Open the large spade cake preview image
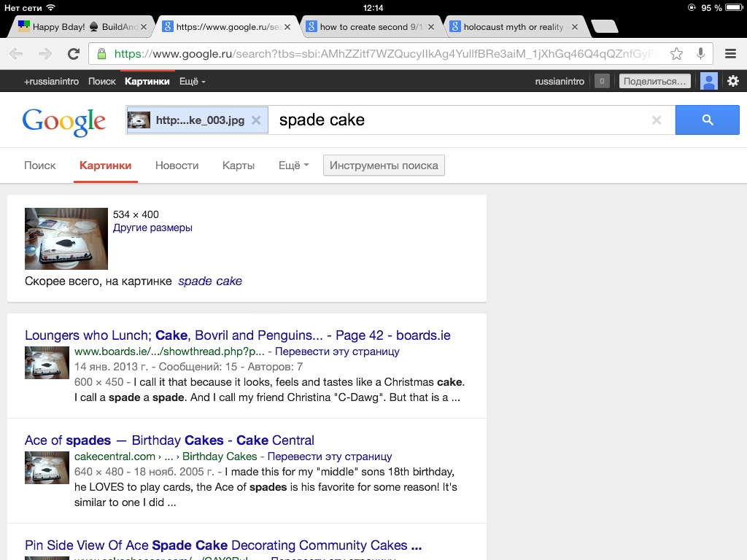Viewport: 747px width, 560px height. tap(66, 238)
